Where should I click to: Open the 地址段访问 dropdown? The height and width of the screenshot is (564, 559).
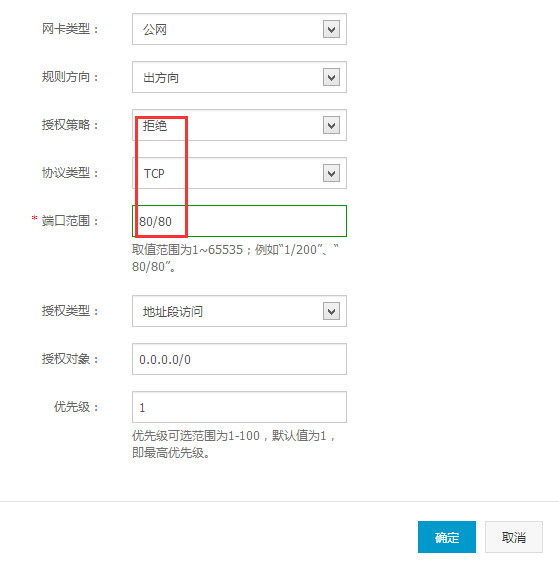coord(239,311)
